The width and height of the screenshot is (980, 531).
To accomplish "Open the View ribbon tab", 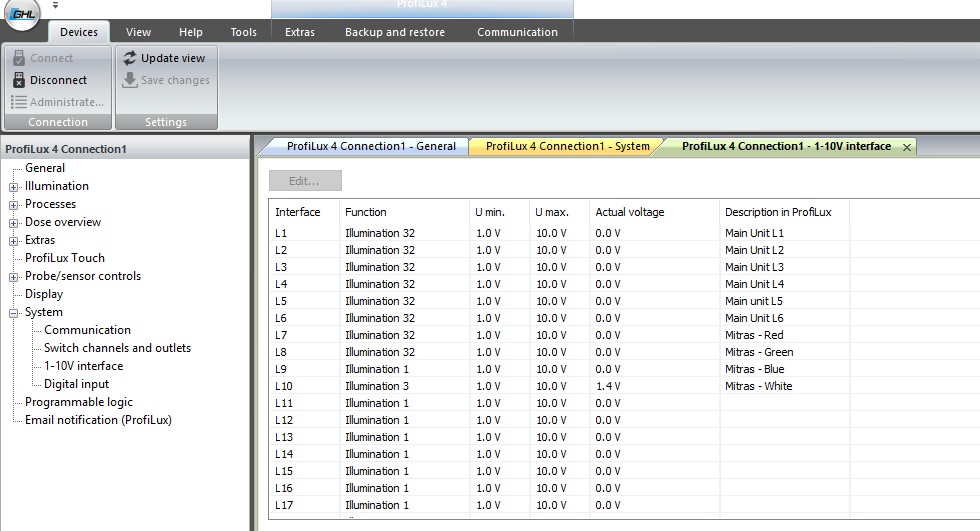I will 138,32.
